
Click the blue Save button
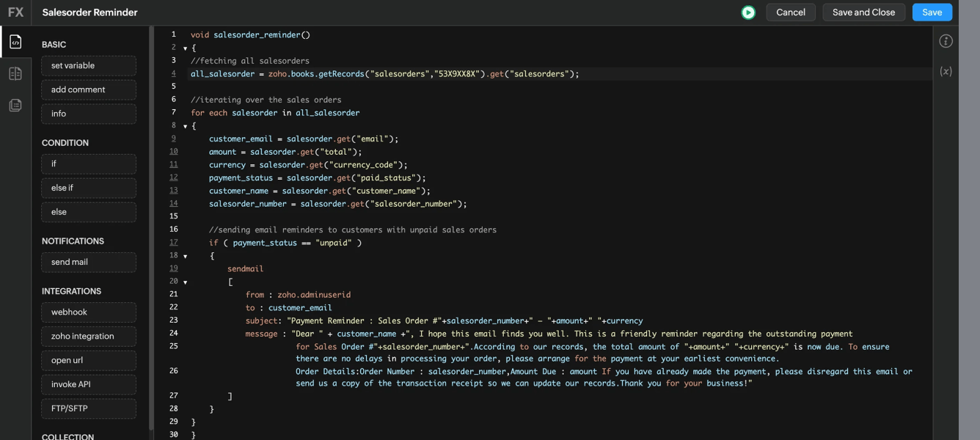click(x=932, y=12)
